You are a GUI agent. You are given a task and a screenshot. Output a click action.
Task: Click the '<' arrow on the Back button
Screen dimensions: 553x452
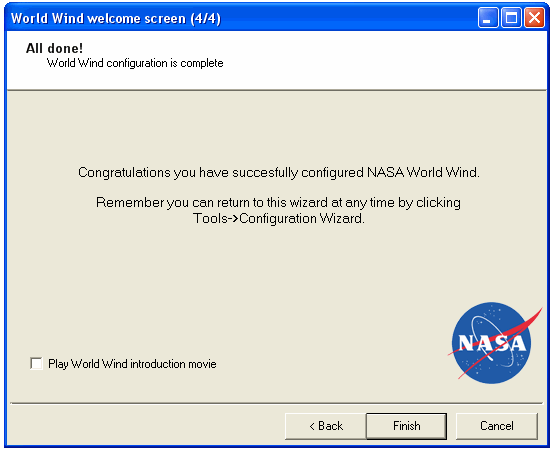(312, 426)
